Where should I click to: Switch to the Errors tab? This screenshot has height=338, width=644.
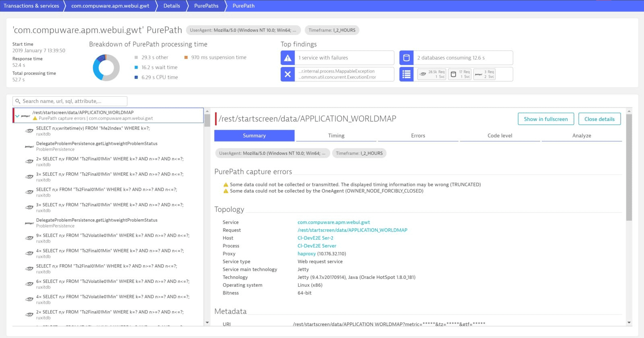(418, 136)
